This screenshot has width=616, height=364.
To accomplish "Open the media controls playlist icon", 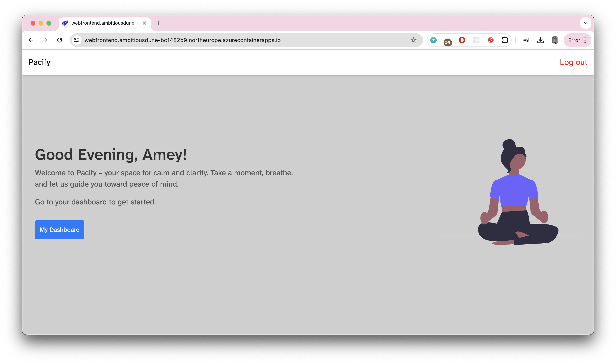I will coord(526,40).
